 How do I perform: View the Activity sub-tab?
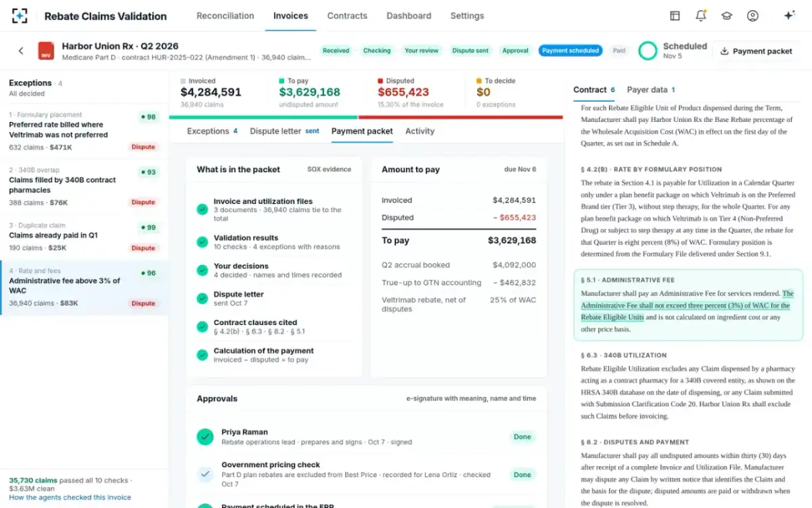420,131
